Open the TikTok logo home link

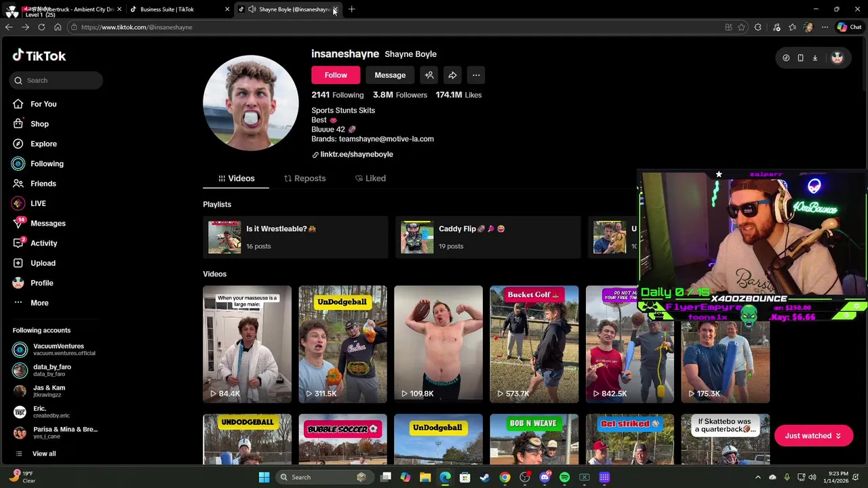point(39,56)
